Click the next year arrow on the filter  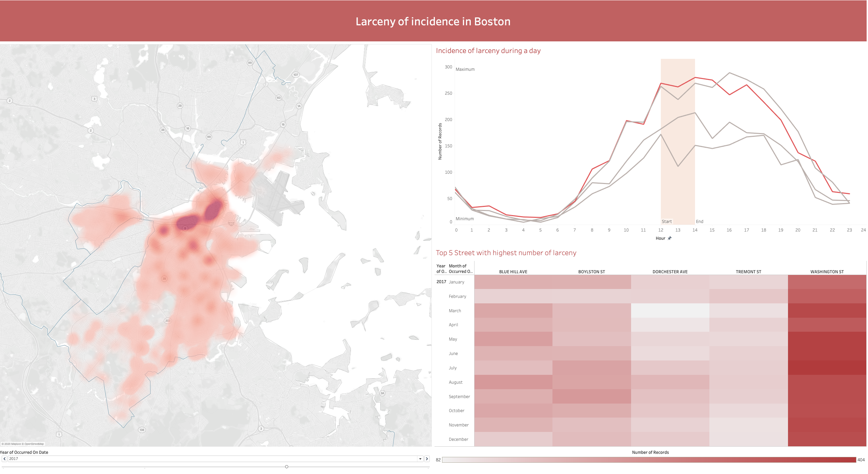pyautogui.click(x=427, y=459)
